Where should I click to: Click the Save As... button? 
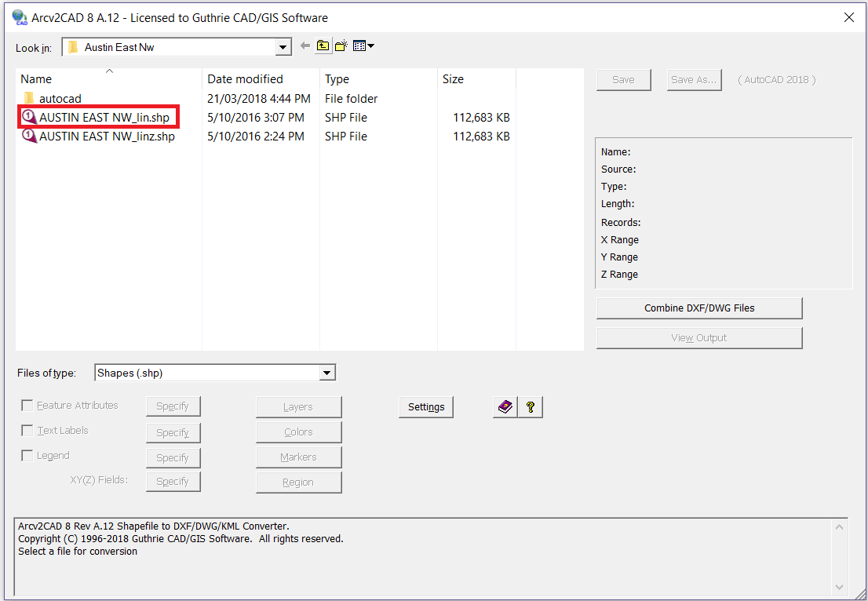(x=695, y=80)
